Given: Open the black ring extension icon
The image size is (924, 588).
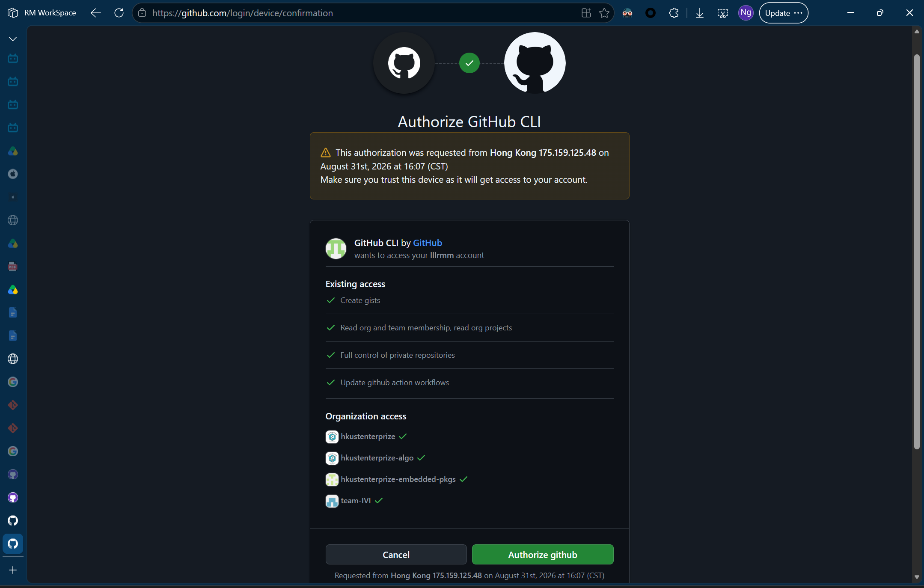Looking at the screenshot, I should 651,13.
